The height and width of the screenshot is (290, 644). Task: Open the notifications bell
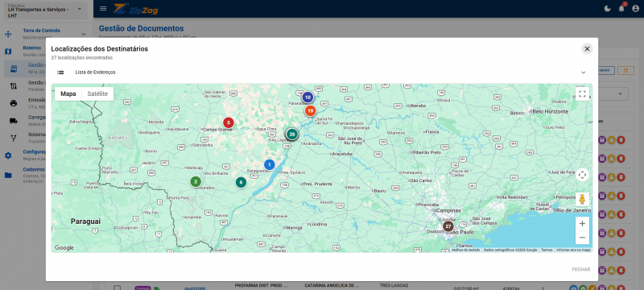pos(621,9)
